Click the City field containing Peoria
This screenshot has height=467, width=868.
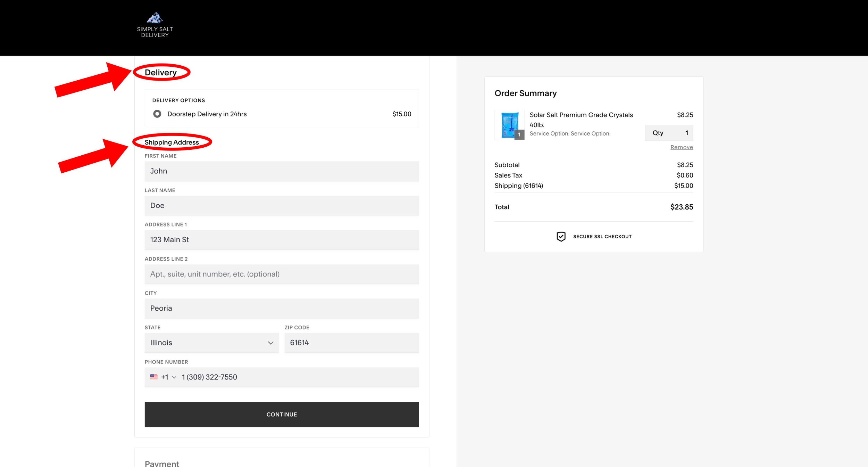point(282,308)
